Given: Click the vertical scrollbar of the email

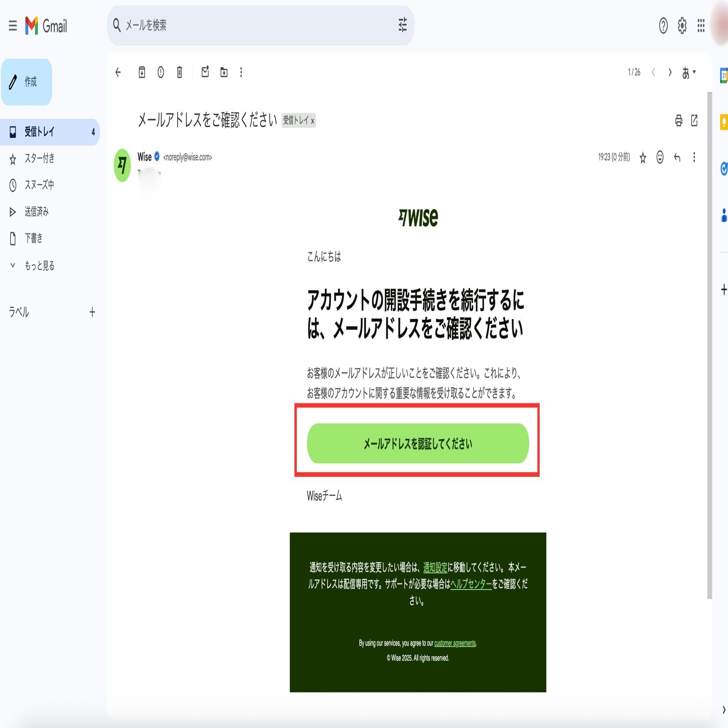Looking at the screenshot, I should pyautogui.click(x=709, y=345).
